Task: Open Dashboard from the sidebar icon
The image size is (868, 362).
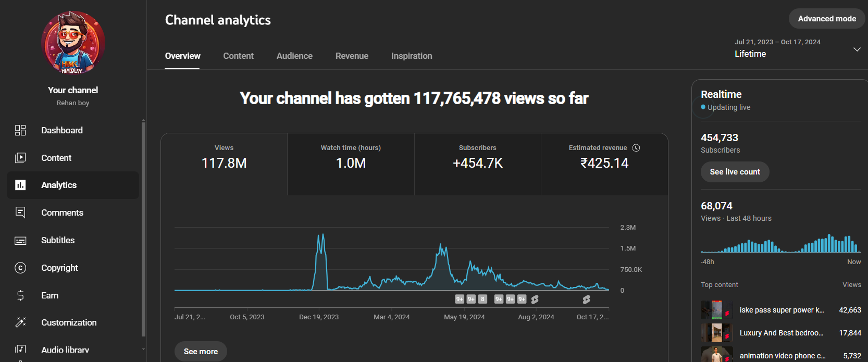Action: (x=20, y=130)
